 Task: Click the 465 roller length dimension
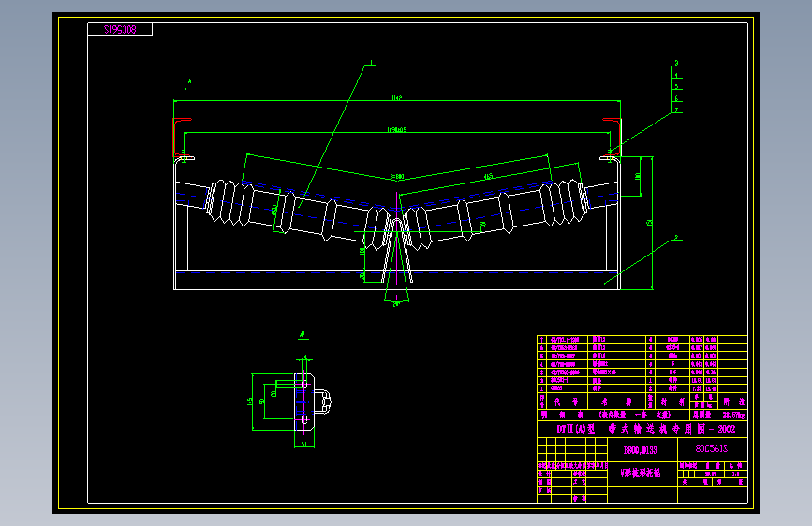tap(488, 177)
